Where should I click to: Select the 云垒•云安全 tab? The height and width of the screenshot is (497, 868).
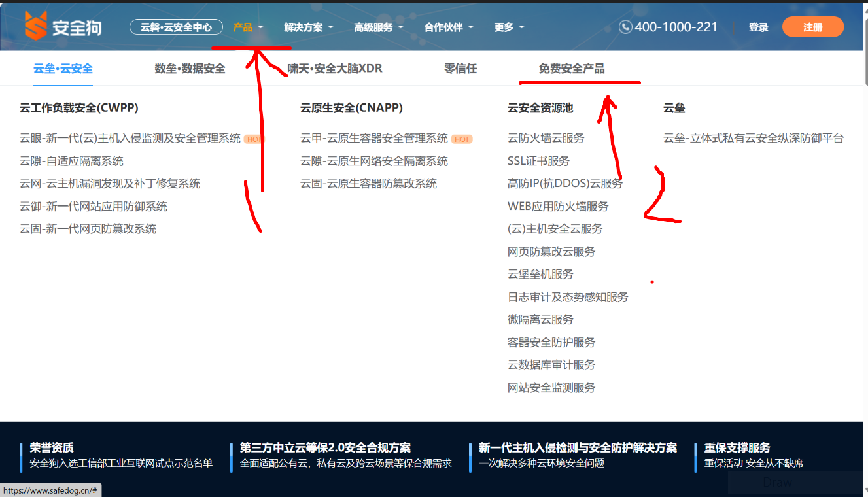63,69
